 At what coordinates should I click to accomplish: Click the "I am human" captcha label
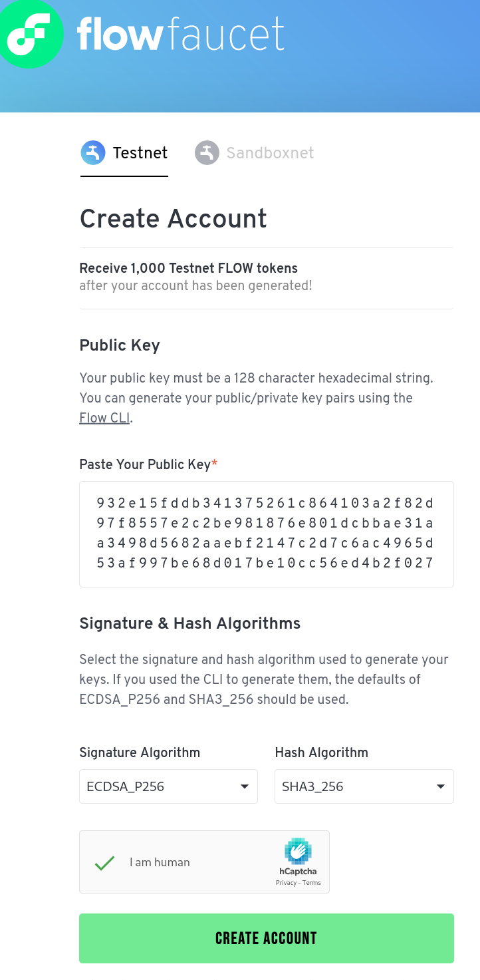point(160,862)
